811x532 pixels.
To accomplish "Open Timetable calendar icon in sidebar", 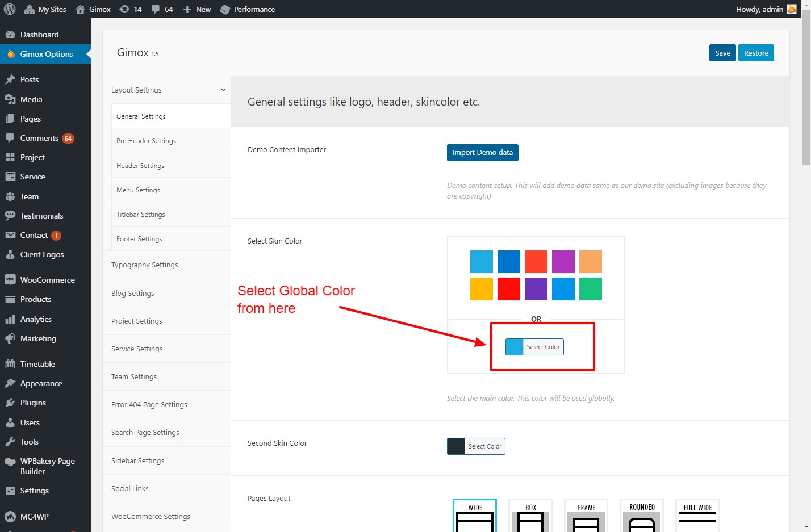I will (x=10, y=364).
